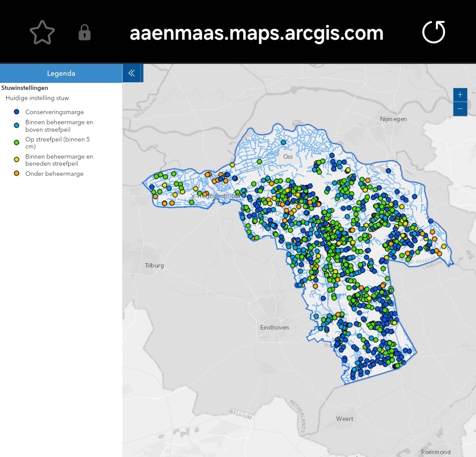476x457 pixels.
Task: Collapse the Legenda panel with double chevron
Action: 131,73
